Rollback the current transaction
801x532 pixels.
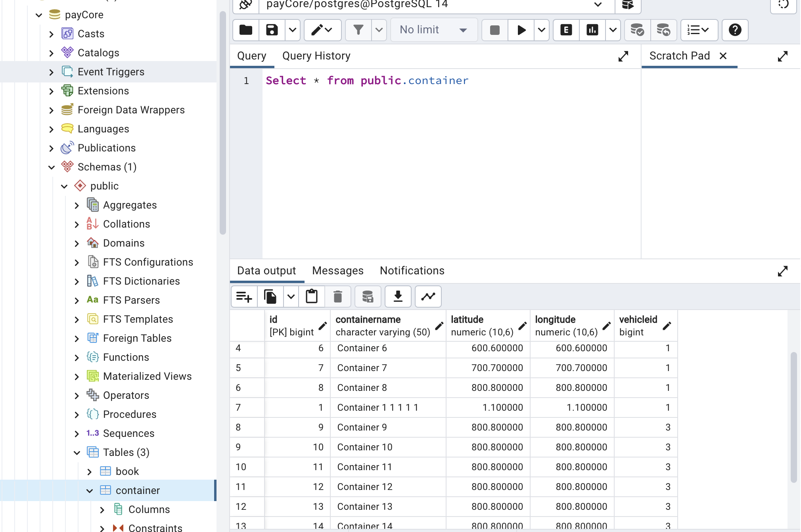tap(663, 30)
